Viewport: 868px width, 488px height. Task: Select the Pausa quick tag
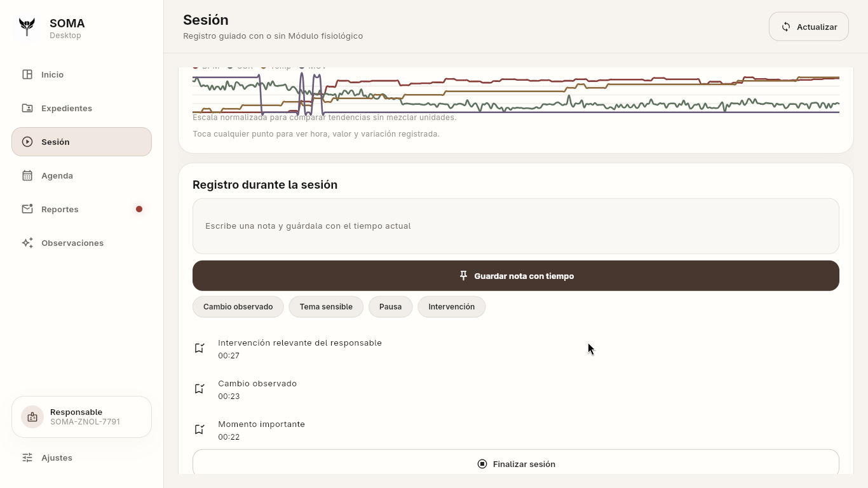(x=390, y=307)
